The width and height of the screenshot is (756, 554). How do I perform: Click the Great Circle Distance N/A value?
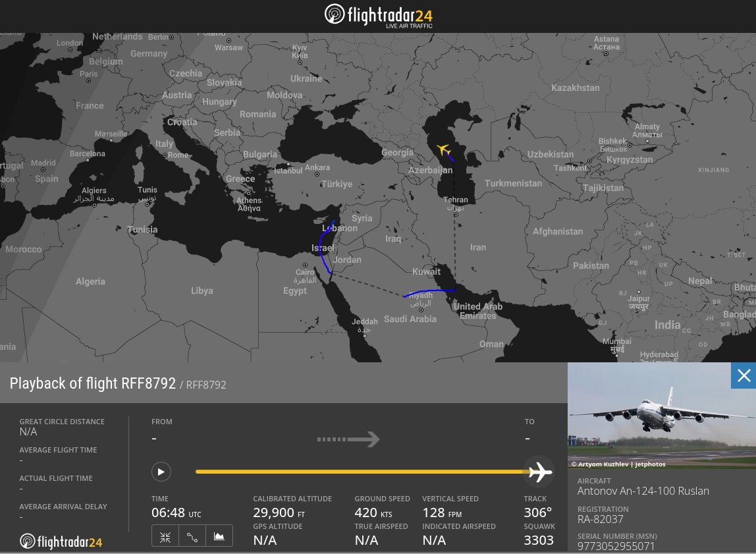click(28, 431)
